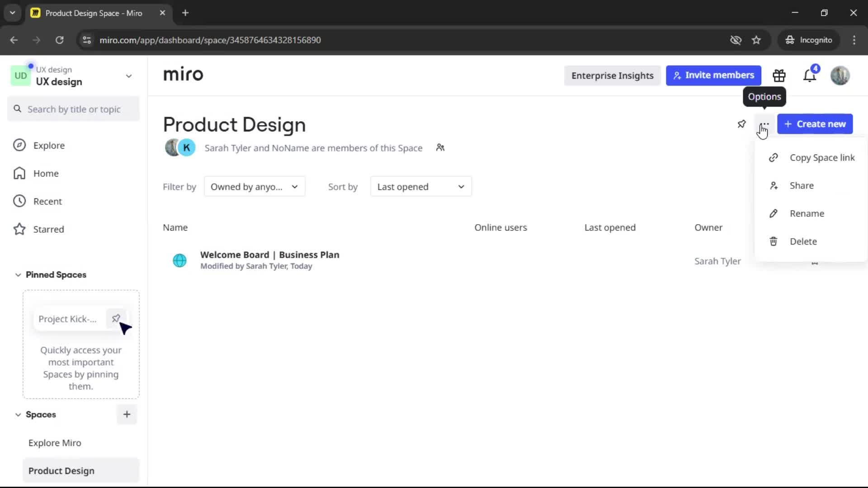Bookmark this page with star icon
The width and height of the screenshot is (868, 488).
click(x=756, y=40)
